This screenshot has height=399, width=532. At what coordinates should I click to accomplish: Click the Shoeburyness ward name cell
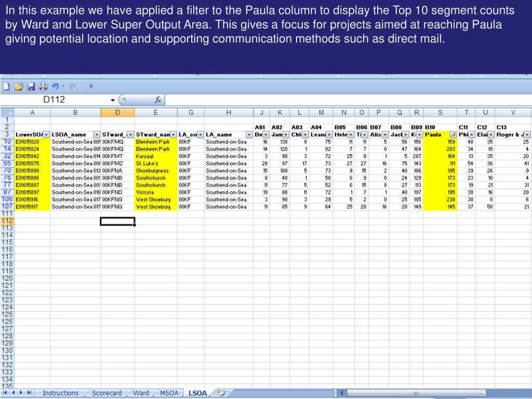pos(156,170)
